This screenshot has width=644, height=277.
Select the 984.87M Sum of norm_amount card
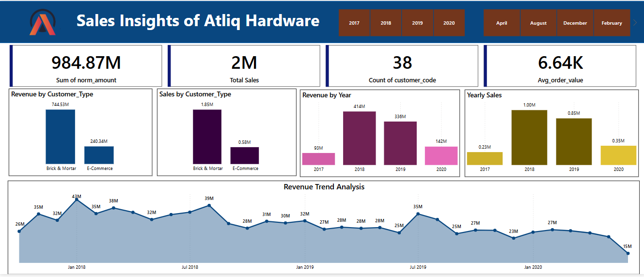86,66
